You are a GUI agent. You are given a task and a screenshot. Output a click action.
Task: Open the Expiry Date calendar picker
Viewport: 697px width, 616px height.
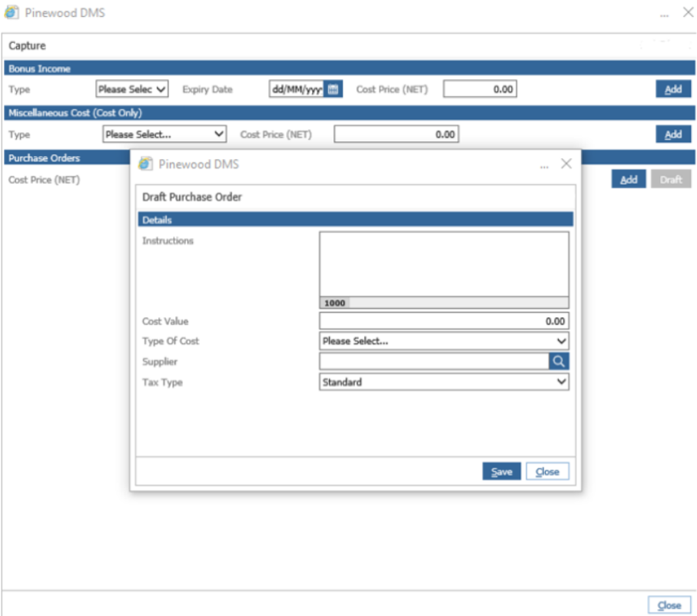point(333,89)
